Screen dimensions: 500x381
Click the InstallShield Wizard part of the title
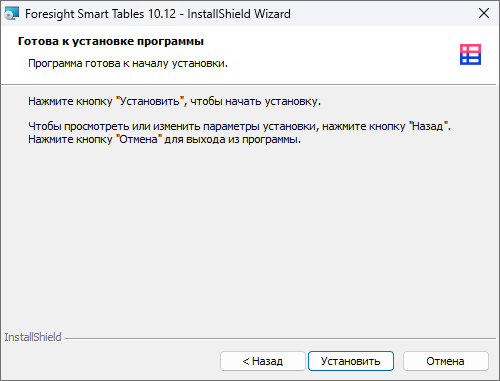[x=239, y=14]
